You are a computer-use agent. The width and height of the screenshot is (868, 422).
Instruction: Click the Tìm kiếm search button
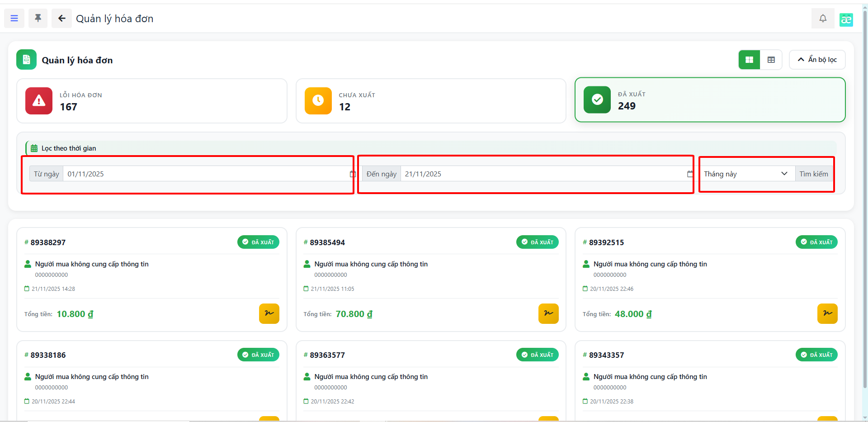813,174
